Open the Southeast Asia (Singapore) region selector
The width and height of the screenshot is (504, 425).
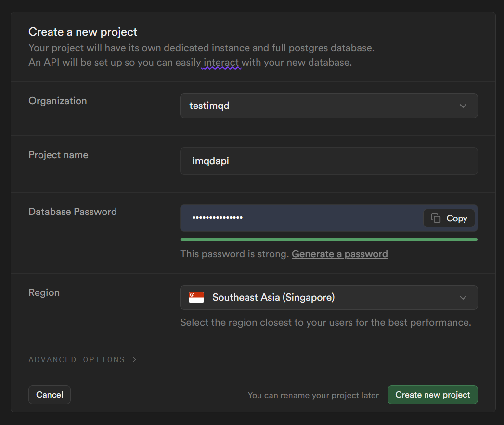tap(328, 297)
